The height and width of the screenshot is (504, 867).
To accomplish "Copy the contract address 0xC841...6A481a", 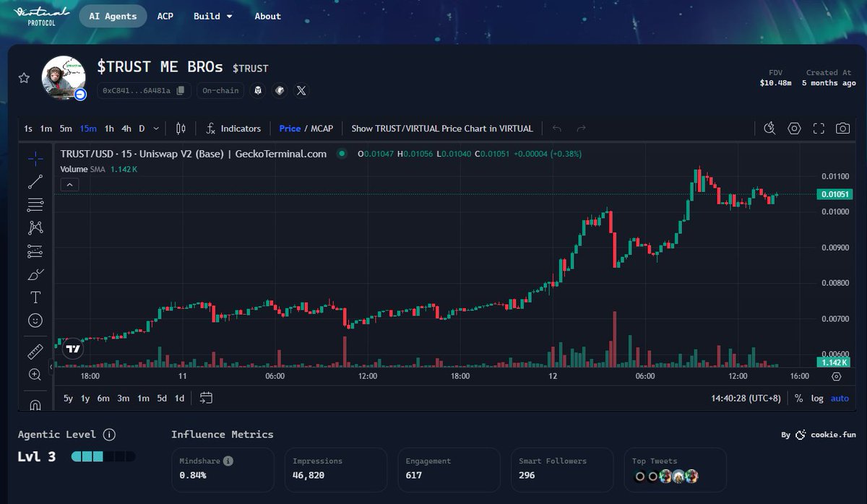I will pyautogui.click(x=181, y=90).
